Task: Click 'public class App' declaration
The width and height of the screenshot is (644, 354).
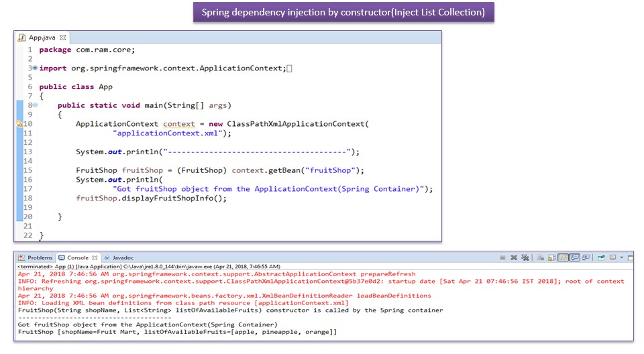Action: pyautogui.click(x=76, y=86)
